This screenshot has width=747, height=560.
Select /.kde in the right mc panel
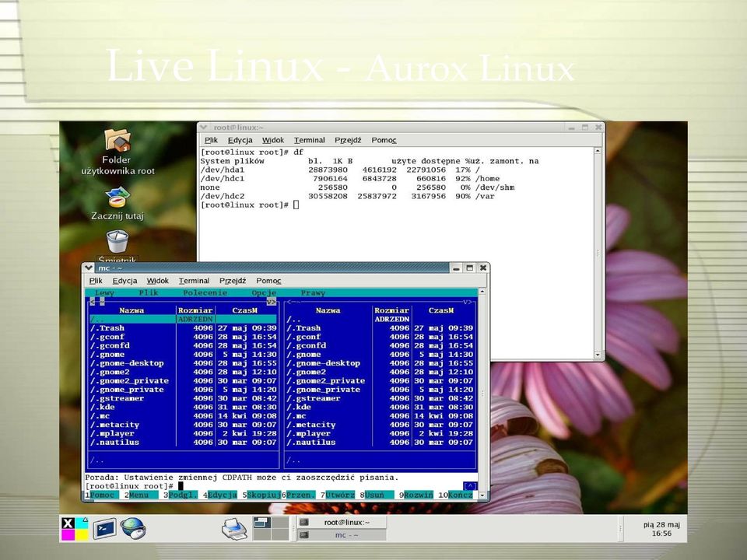380,407
